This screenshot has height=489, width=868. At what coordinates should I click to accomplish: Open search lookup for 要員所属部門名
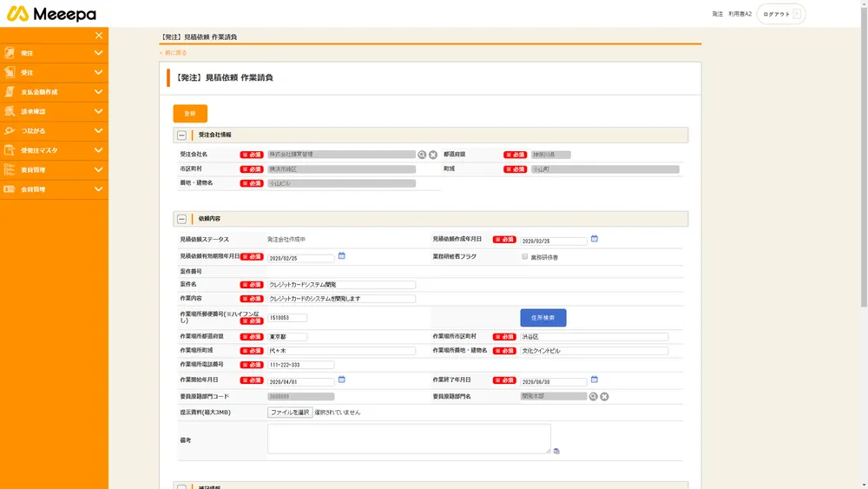[594, 397]
